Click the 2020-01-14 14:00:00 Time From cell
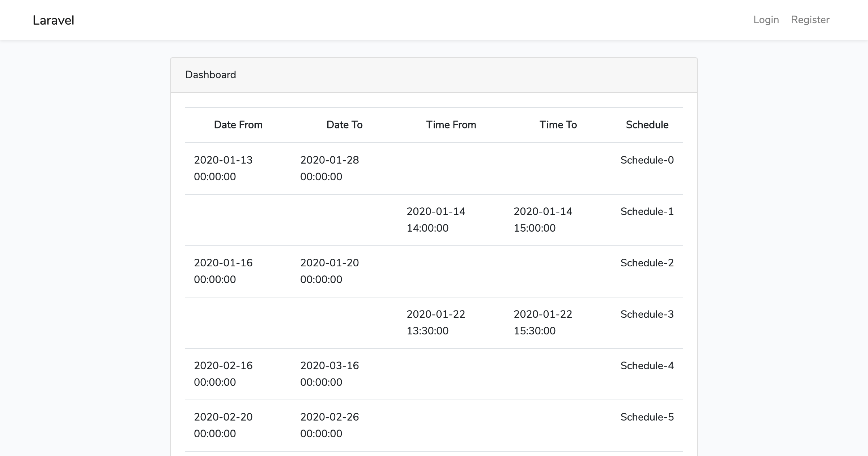Viewport: 868px width, 456px height. (436, 220)
